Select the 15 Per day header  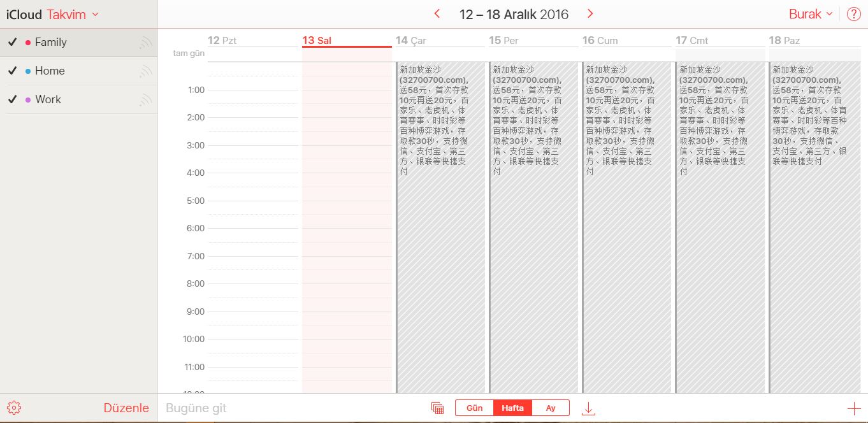503,40
